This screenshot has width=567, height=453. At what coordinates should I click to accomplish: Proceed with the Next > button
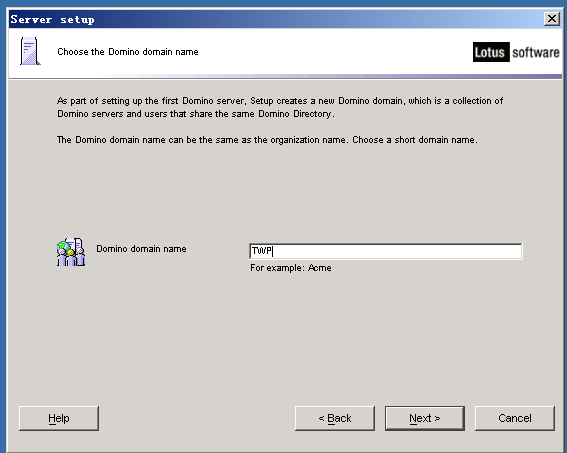[x=425, y=418]
